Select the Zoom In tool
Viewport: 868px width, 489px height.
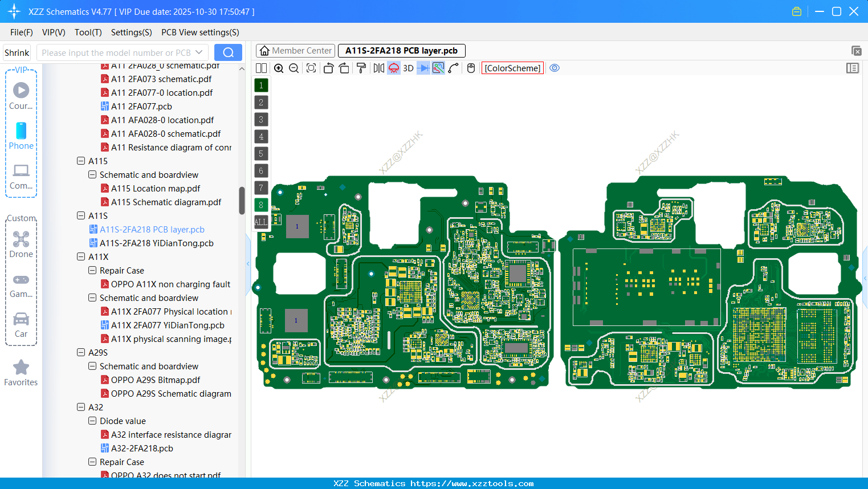tap(279, 68)
